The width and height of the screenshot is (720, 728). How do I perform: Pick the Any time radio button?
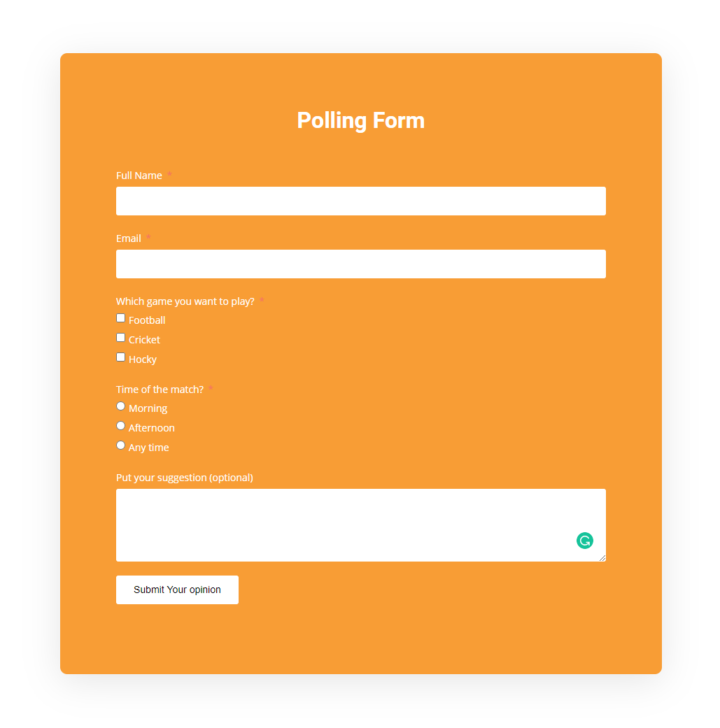tap(121, 445)
